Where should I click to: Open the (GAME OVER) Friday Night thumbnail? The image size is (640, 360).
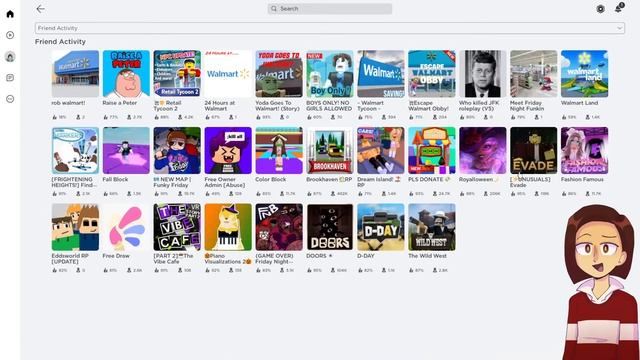[279, 227]
